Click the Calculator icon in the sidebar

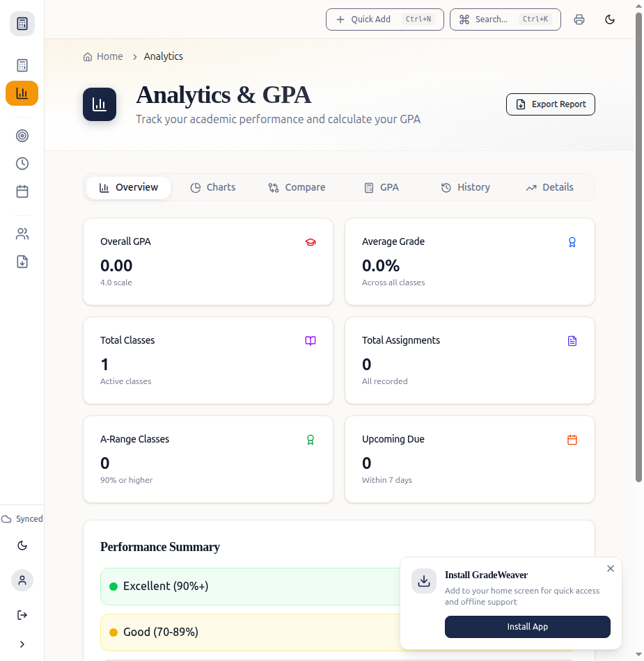pyautogui.click(x=22, y=65)
